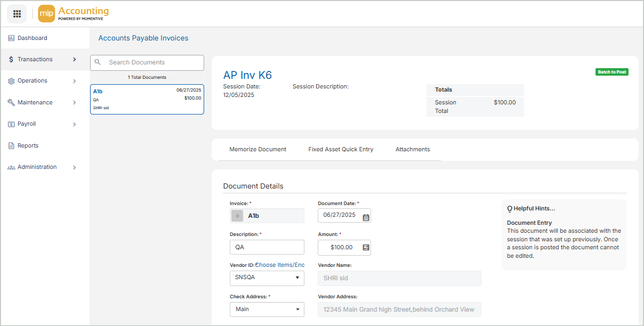Open Reports in the sidebar
This screenshot has width=644, height=326.
28,145
